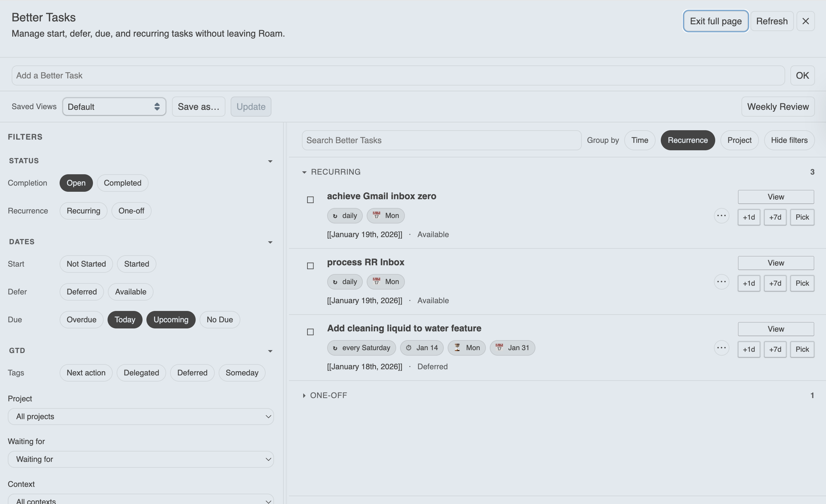Screen dimensions: 826x504
Task: Click the Jan 31 due date pill
Action: (512, 348)
